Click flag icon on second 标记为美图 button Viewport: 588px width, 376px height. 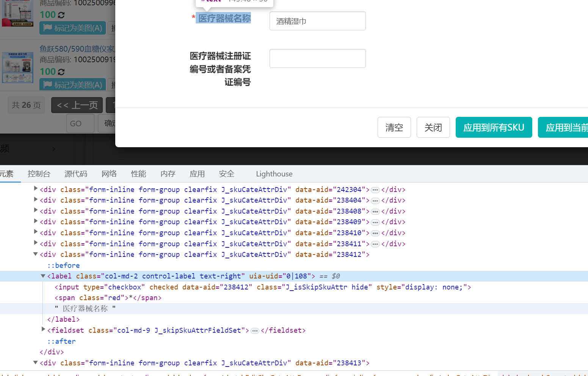coord(47,85)
